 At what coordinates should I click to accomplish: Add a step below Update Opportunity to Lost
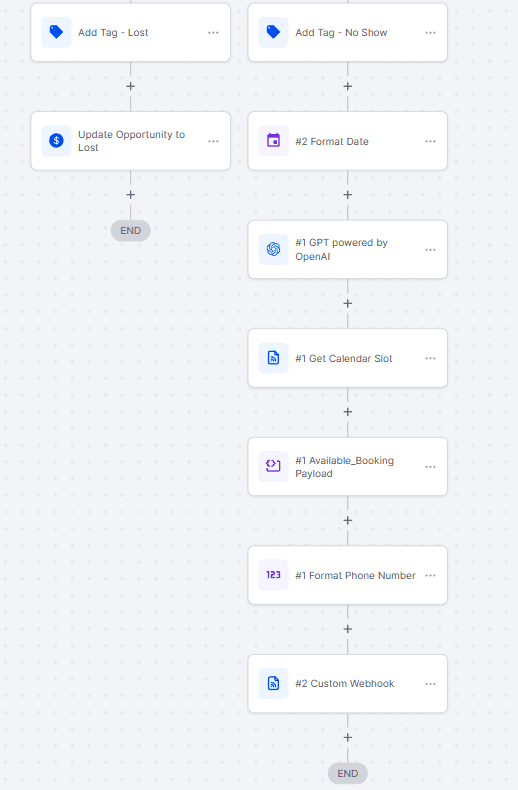pos(131,194)
